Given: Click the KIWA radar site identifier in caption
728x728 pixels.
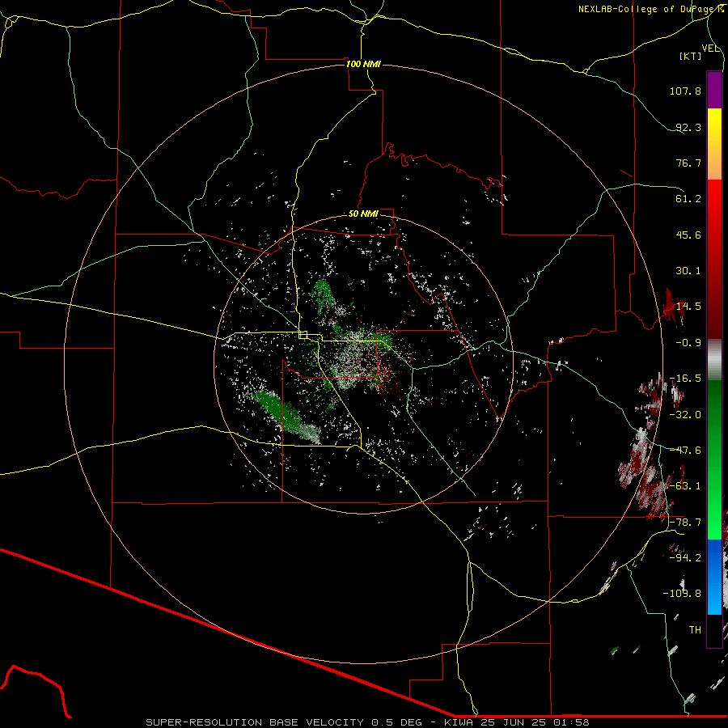Looking at the screenshot, I should (x=457, y=722).
